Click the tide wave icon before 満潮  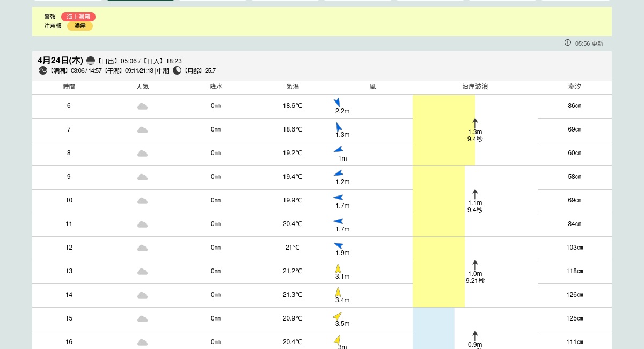(43, 70)
